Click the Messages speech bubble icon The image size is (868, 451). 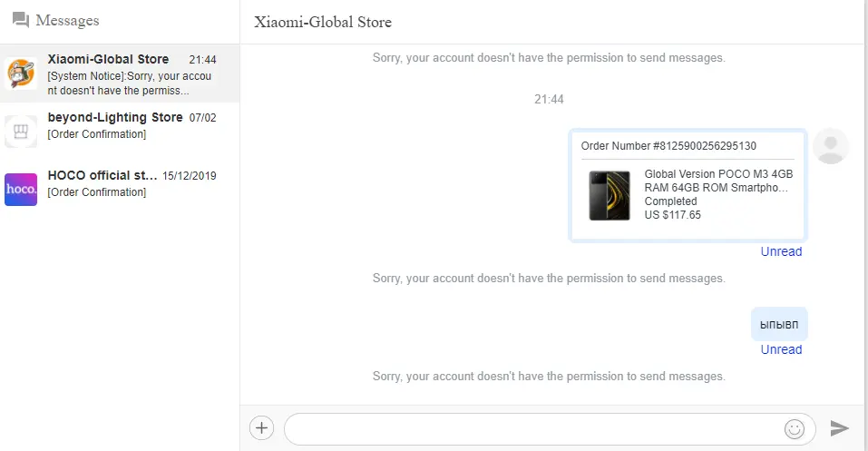(x=21, y=20)
